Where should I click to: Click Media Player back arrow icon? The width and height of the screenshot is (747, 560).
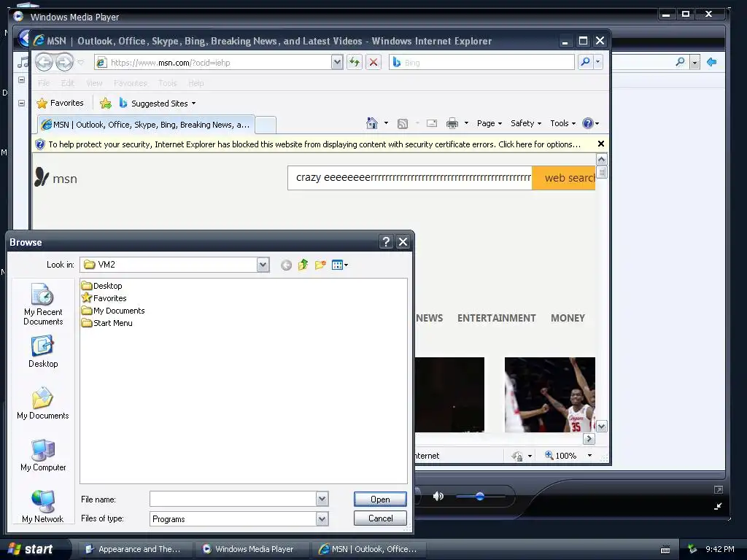pos(712,62)
